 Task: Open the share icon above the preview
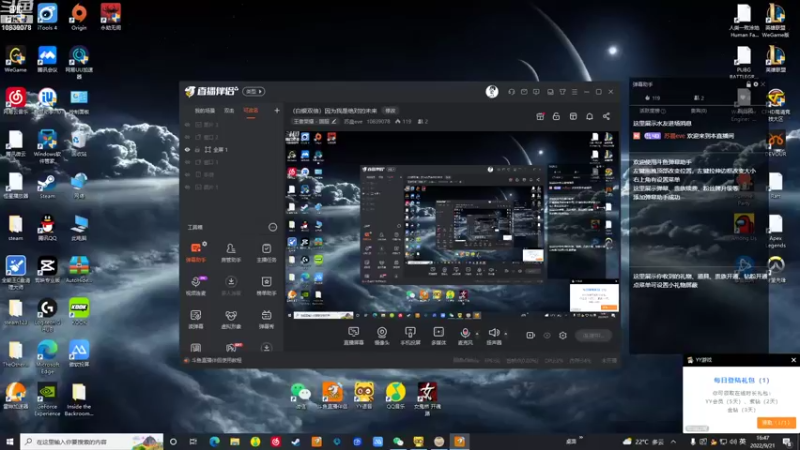606,116
